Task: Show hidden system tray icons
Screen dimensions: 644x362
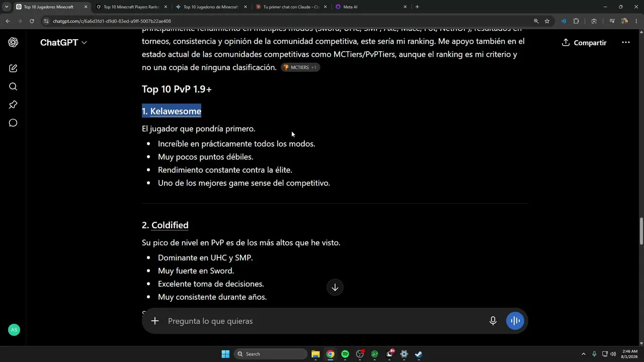Action: 583,354
